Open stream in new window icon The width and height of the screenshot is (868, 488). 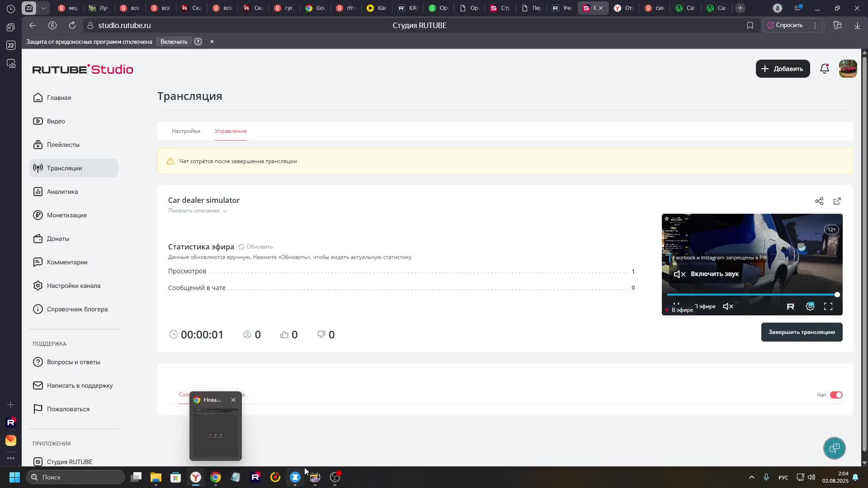pos(837,201)
